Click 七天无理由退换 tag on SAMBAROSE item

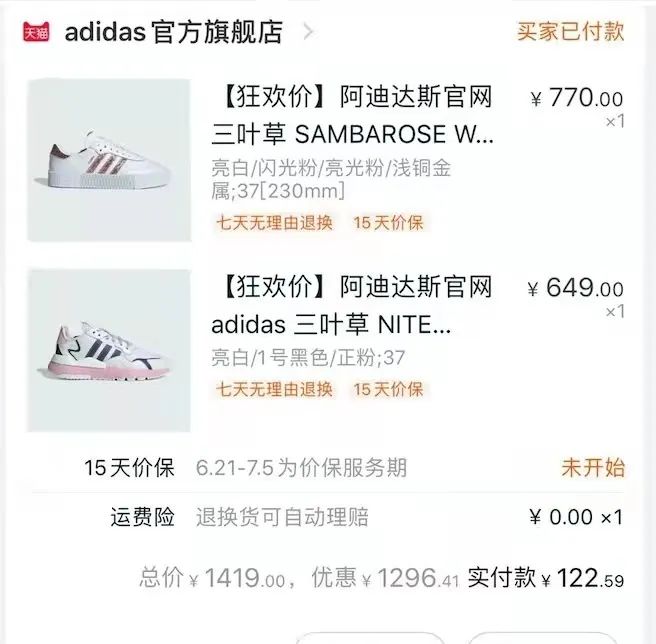click(274, 222)
